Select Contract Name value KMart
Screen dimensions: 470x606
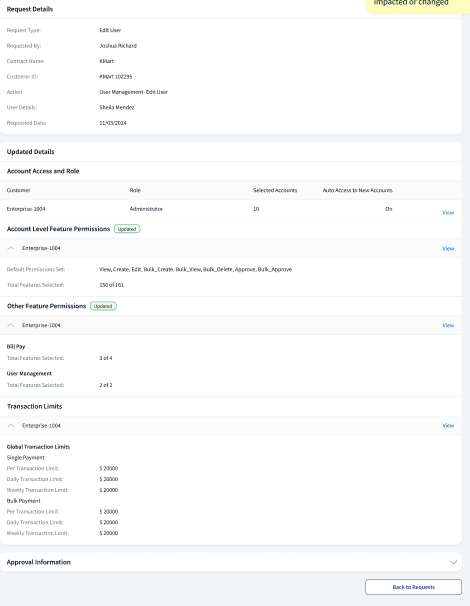tap(106, 61)
